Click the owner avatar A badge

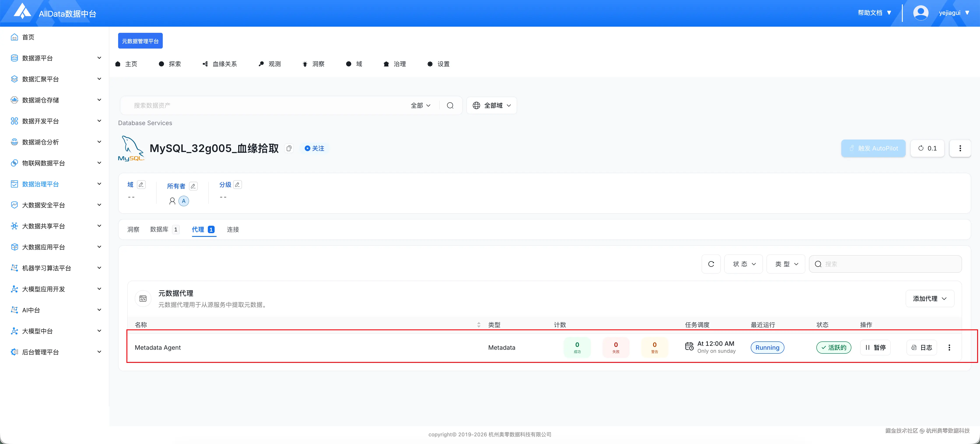coord(184,201)
